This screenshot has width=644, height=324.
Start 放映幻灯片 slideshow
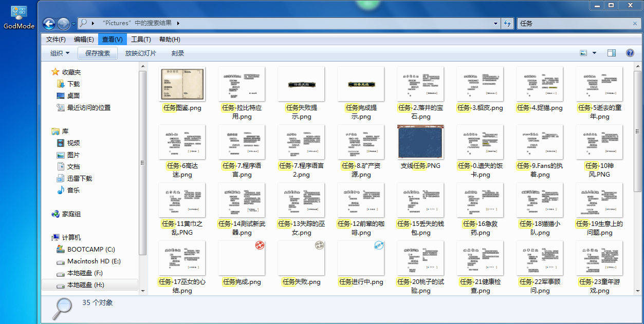(x=141, y=53)
